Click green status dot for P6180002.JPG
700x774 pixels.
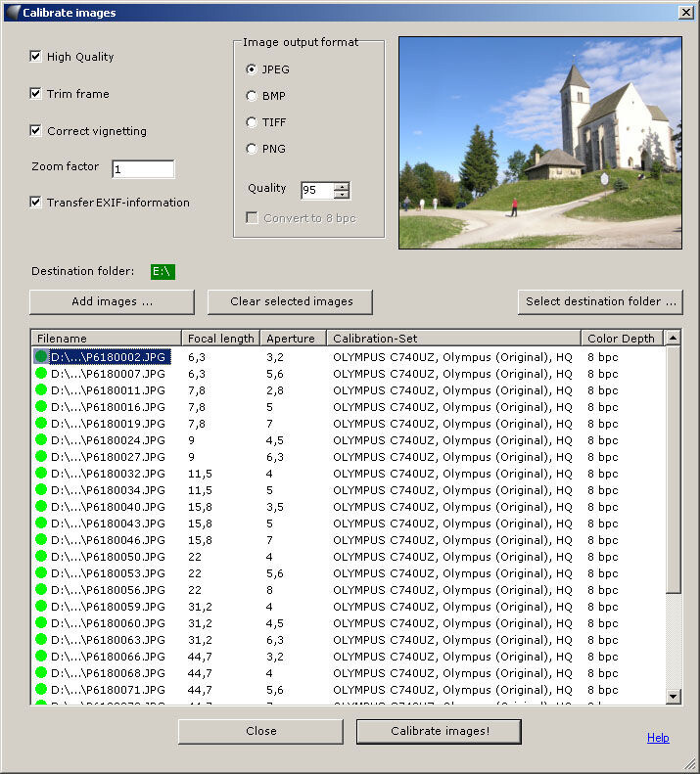[x=41, y=356]
